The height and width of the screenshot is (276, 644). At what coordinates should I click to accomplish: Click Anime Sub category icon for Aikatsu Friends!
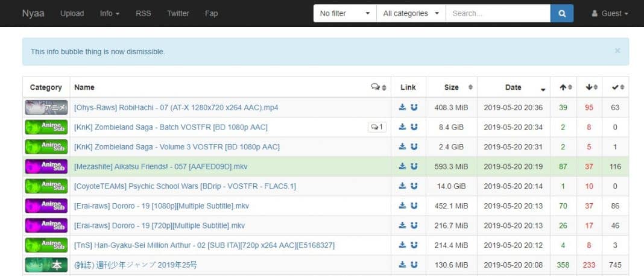pyautogui.click(x=46, y=166)
